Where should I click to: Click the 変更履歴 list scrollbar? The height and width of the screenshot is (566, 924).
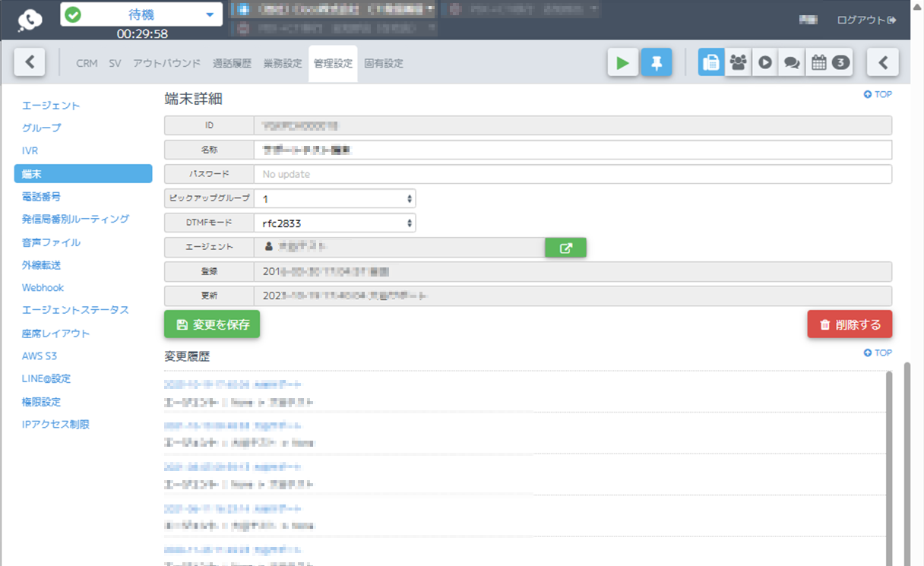click(x=889, y=463)
